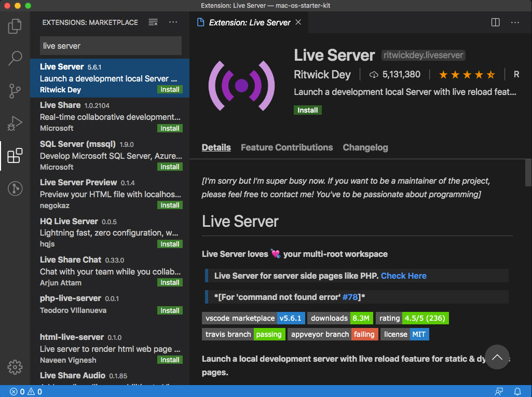Switch to the Feature Contributions tab
The width and height of the screenshot is (532, 397).
point(287,147)
